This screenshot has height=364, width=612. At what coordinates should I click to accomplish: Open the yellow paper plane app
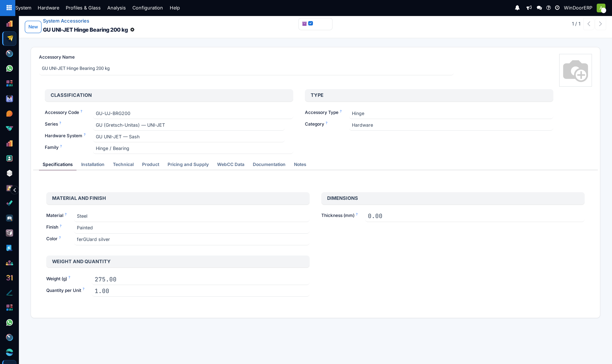click(x=9, y=39)
